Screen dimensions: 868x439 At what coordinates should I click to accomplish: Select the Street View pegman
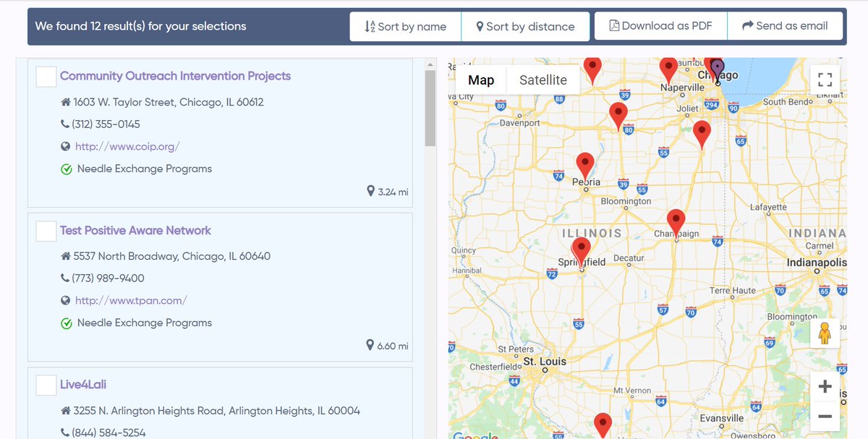(x=825, y=333)
